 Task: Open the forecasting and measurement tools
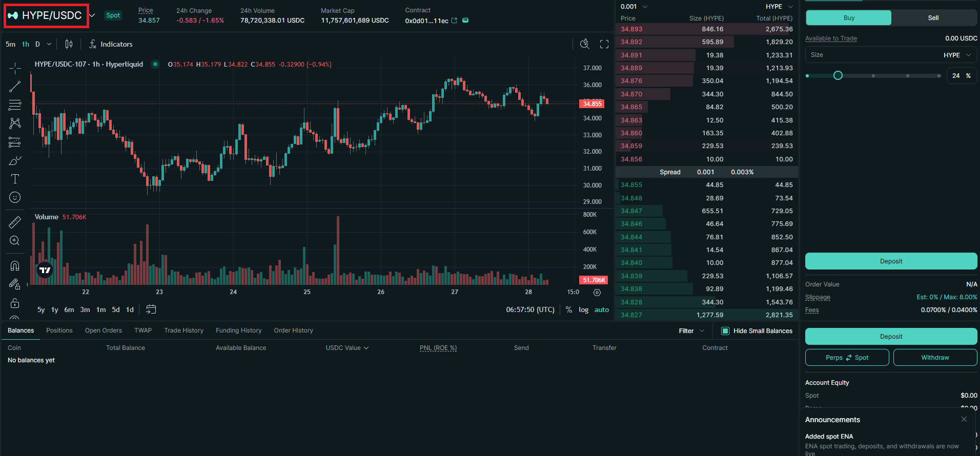tap(15, 142)
